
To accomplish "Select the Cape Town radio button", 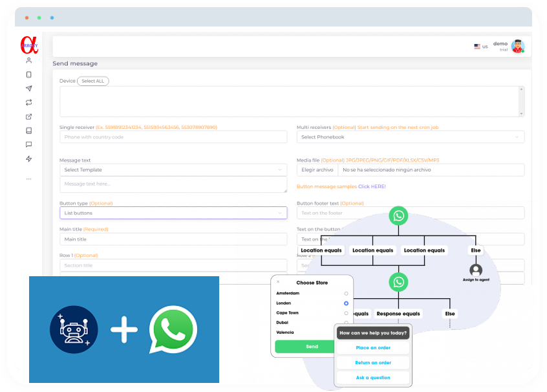I will click(346, 313).
